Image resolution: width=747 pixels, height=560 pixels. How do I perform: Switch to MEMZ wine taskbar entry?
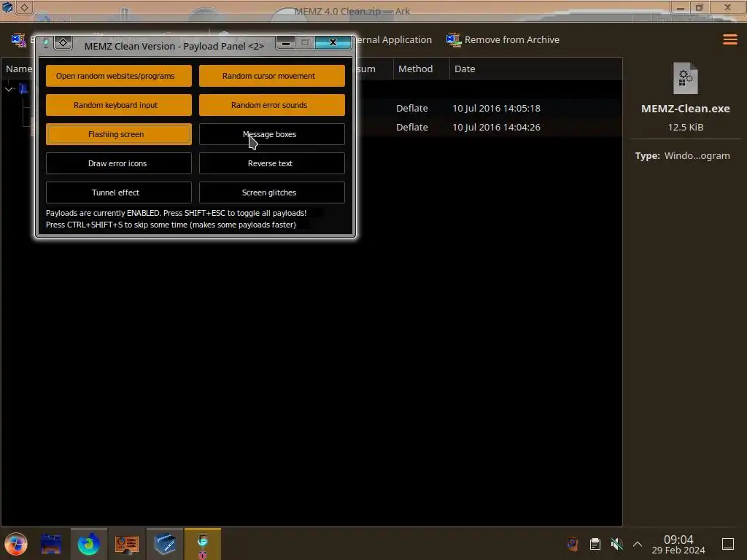[203, 544]
